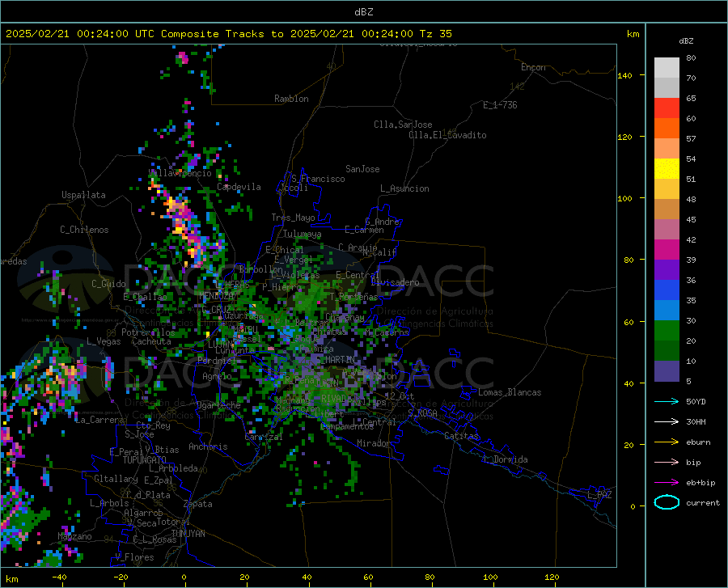
Task: Select the red 60 dBZ color swatch
Action: click(667, 108)
